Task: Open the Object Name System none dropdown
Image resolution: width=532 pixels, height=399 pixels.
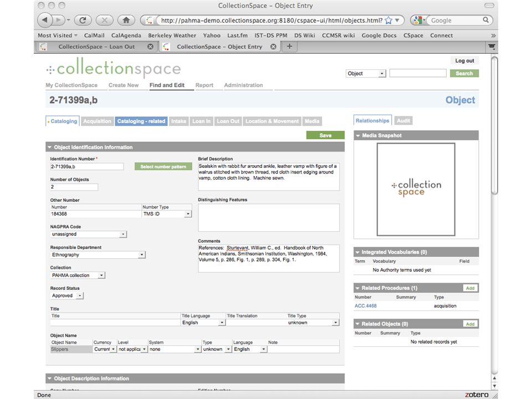Action: pos(175,349)
